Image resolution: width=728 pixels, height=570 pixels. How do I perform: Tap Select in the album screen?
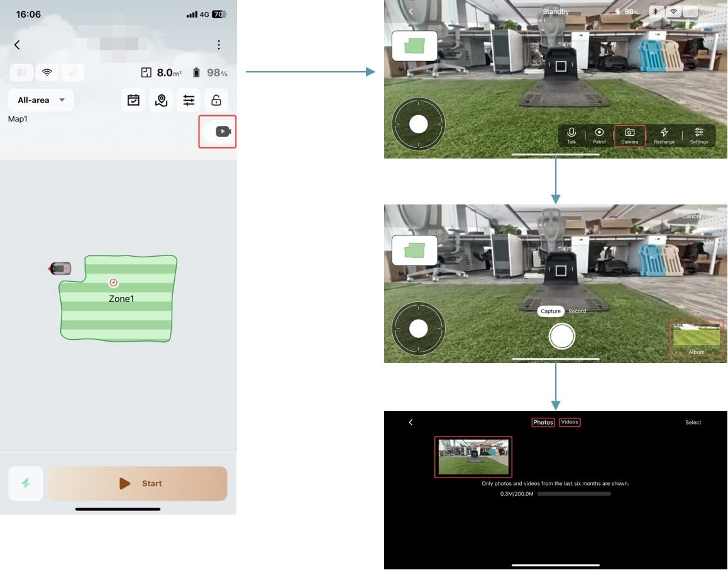click(693, 422)
